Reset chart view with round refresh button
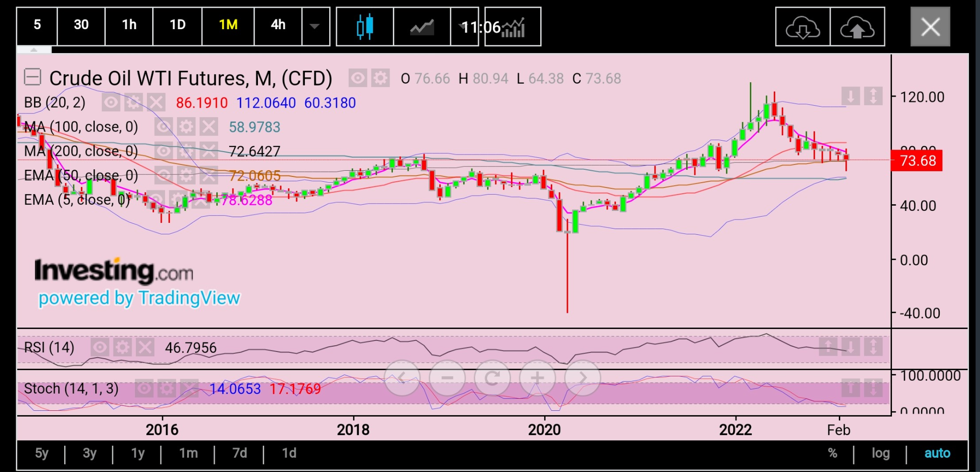 (492, 378)
